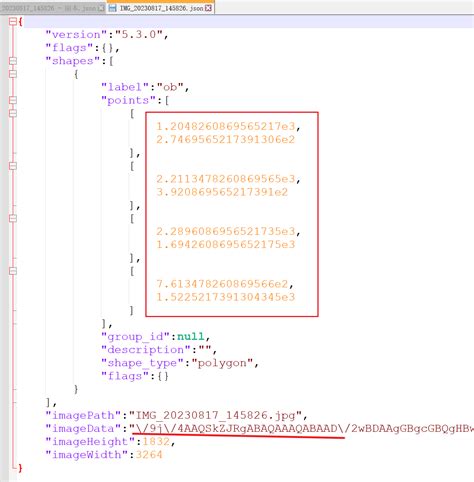Click the "points" key
Image resolution: width=474 pixels, height=482 pixels.
click(128, 100)
